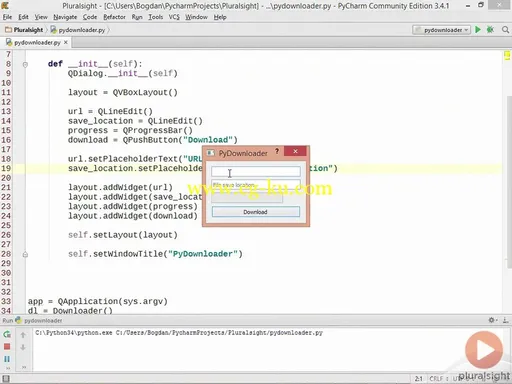Viewport: 512px width, 384px height.
Task: Close the pydownloader.py editor tab
Action: (x=66, y=42)
